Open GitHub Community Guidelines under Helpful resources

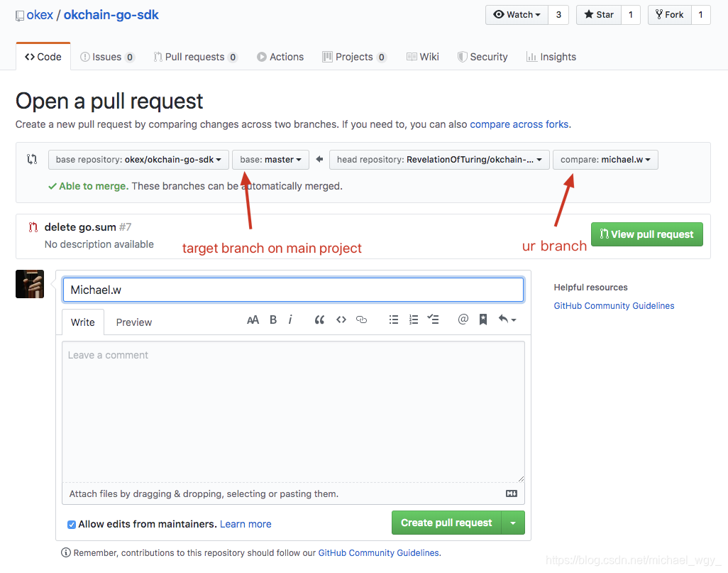[x=614, y=306]
